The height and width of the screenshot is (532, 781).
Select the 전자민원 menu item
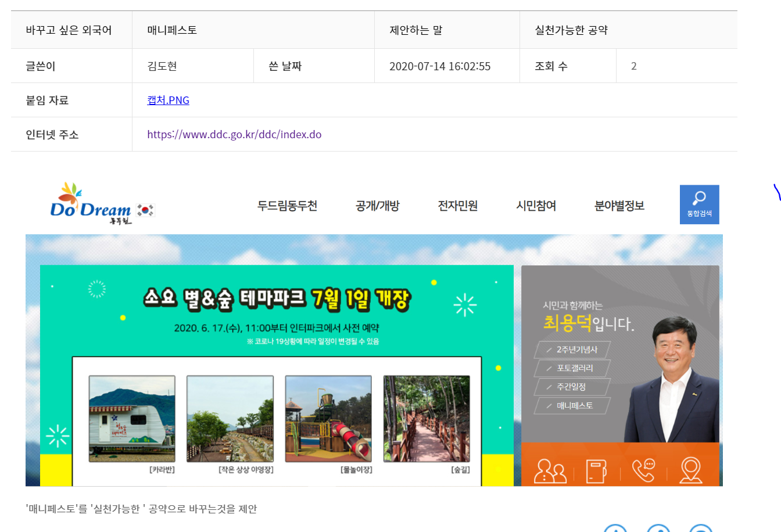click(457, 206)
